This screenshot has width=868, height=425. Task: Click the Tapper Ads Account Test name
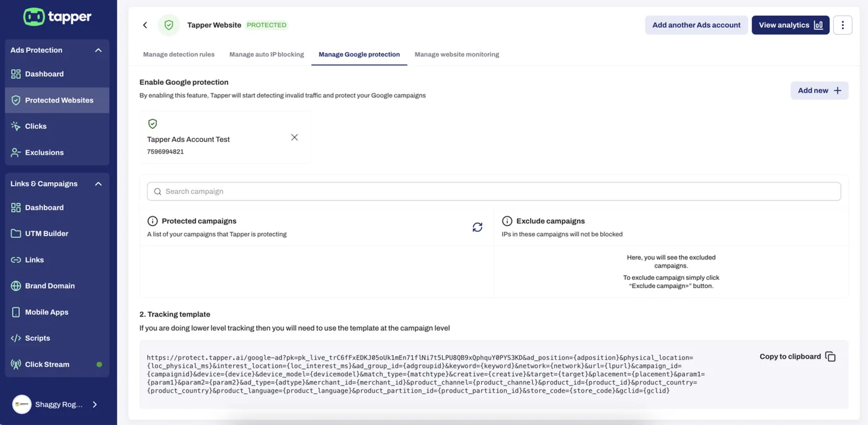(x=188, y=139)
